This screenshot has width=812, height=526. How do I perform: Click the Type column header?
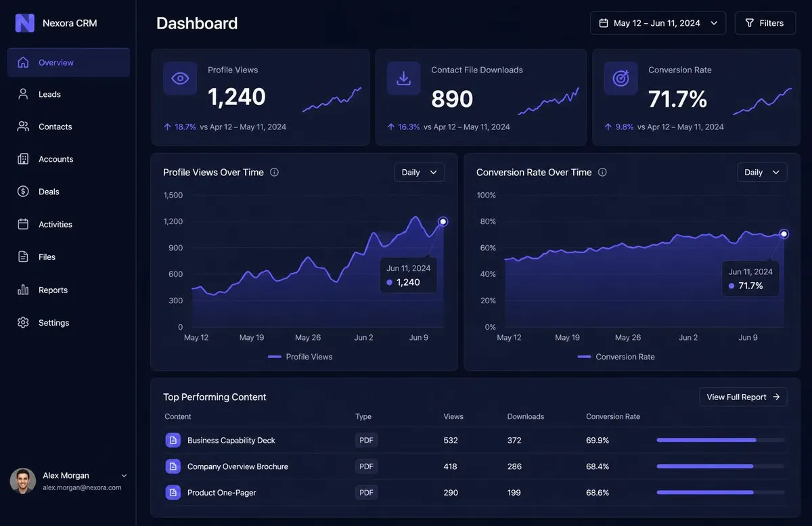[363, 416]
